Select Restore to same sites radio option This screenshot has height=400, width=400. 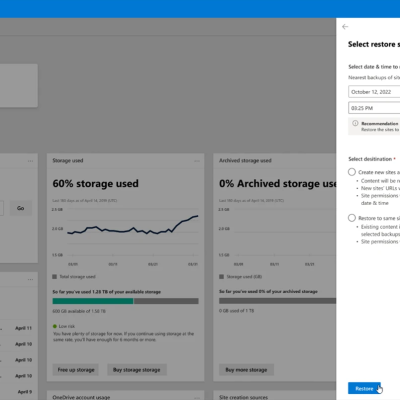(x=352, y=218)
